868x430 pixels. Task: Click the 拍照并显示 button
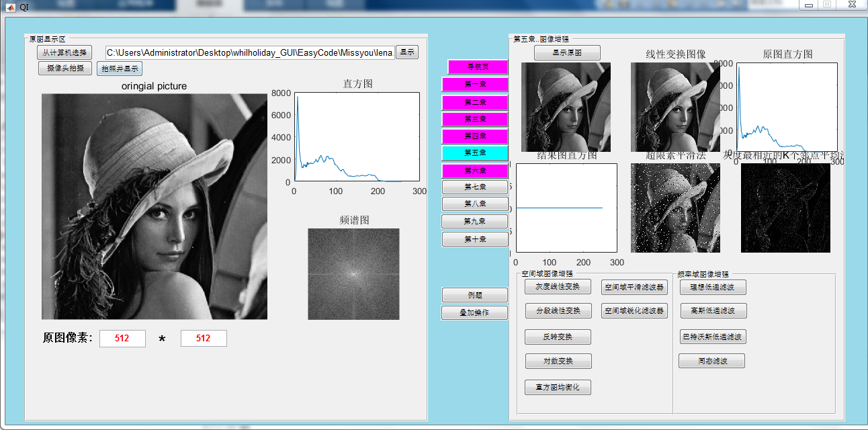point(120,69)
